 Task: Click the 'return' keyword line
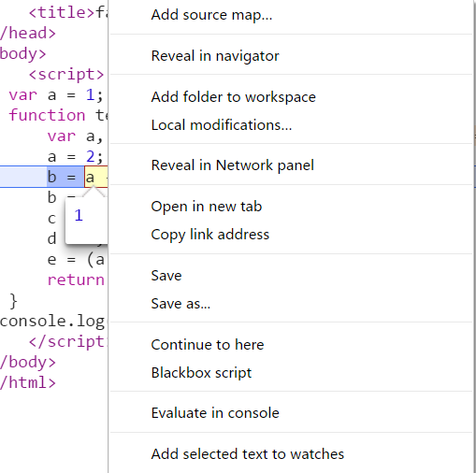[76, 279]
